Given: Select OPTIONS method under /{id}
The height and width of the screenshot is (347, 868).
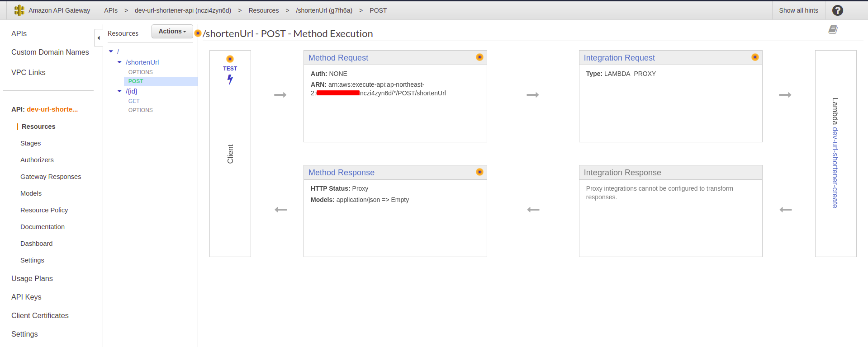Looking at the screenshot, I should tap(140, 110).
